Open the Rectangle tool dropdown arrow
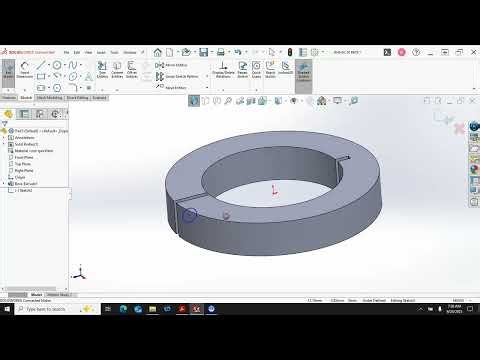 click(x=49, y=77)
